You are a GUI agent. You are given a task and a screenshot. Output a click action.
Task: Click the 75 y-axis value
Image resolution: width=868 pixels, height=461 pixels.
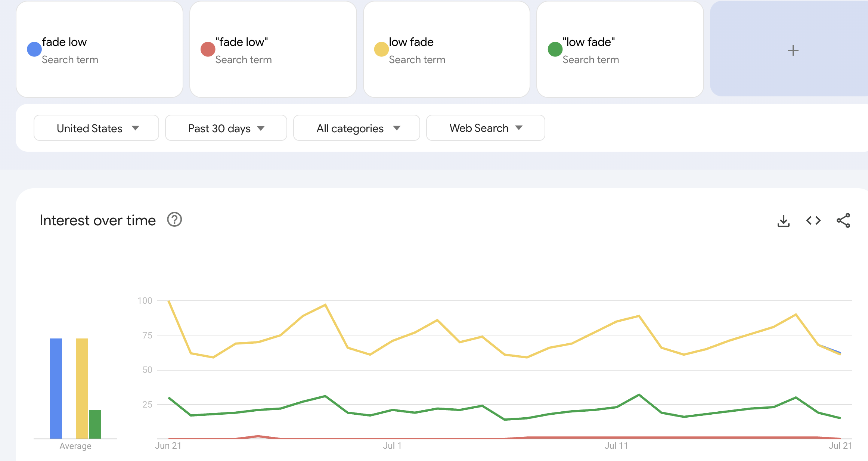(x=148, y=335)
